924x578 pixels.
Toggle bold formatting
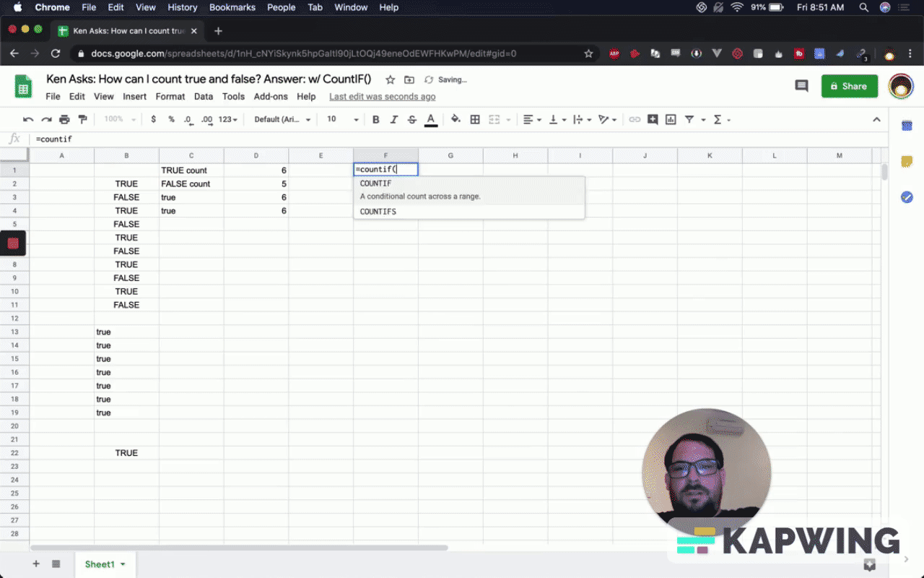(375, 119)
